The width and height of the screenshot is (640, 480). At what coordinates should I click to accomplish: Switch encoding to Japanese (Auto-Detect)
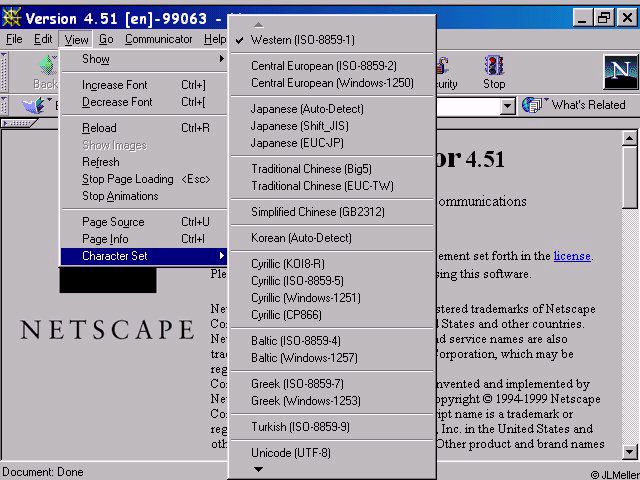pos(307,109)
